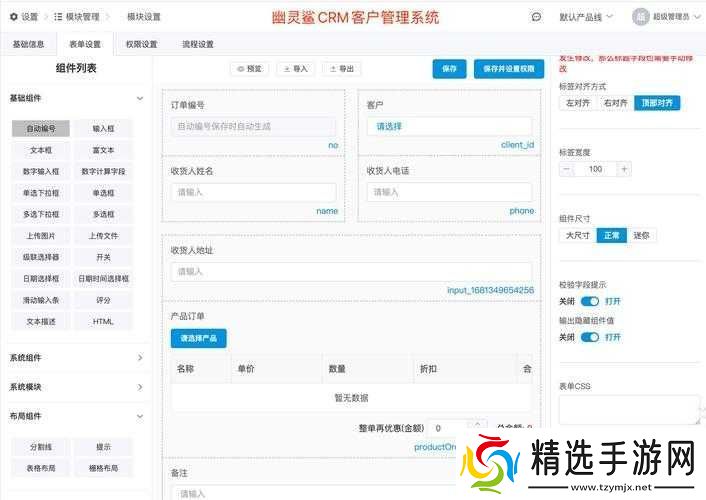Switch to the 流程设置 tab
Viewport: 706px width, 500px height.
pyautogui.click(x=198, y=44)
